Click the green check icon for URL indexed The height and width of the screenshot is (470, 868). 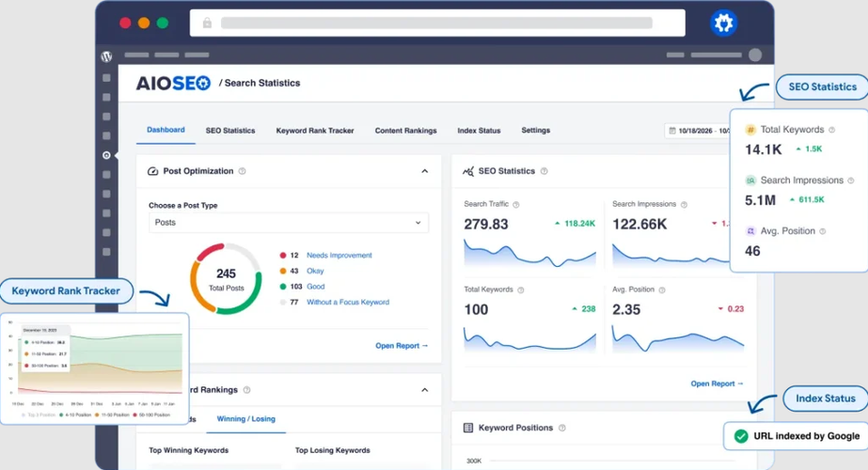pos(741,436)
